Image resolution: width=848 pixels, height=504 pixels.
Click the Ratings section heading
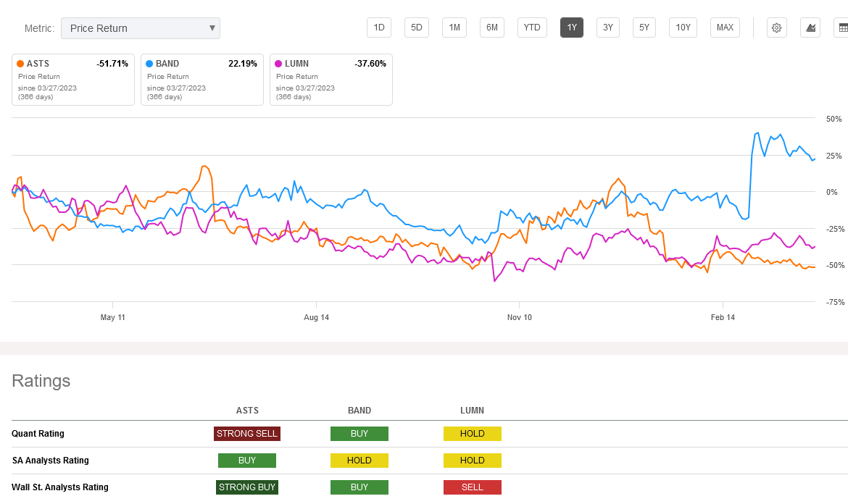point(41,381)
